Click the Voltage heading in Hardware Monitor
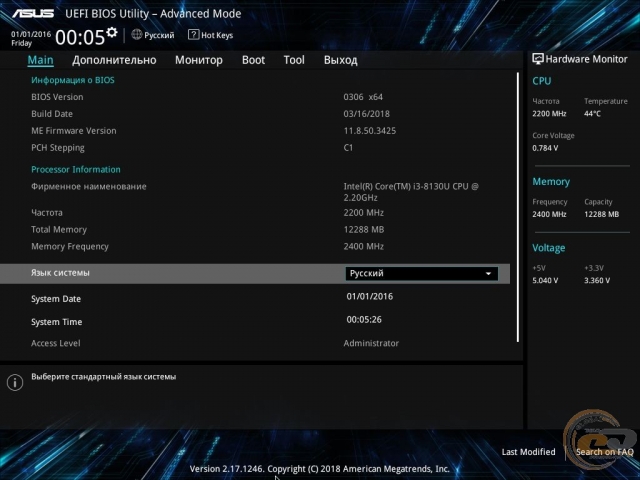The height and width of the screenshot is (480, 640). point(549,248)
